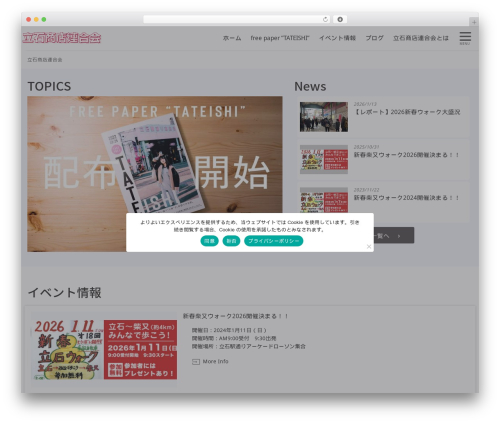
Task: Decline cookies with the 拒否 button
Action: [x=231, y=241]
